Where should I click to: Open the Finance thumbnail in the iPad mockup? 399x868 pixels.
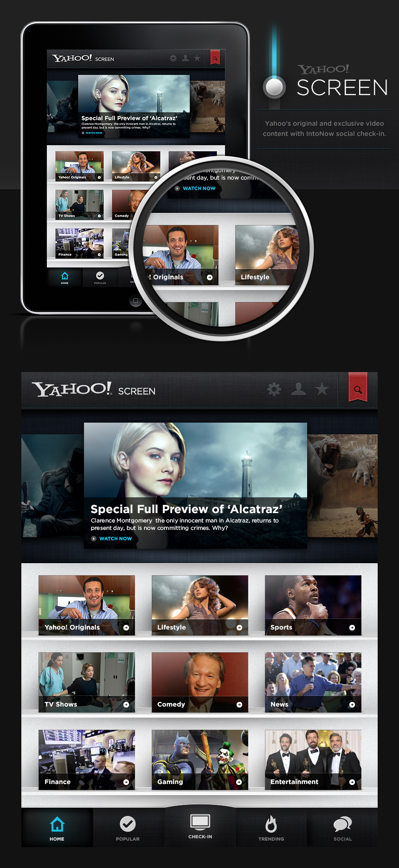tap(79, 243)
